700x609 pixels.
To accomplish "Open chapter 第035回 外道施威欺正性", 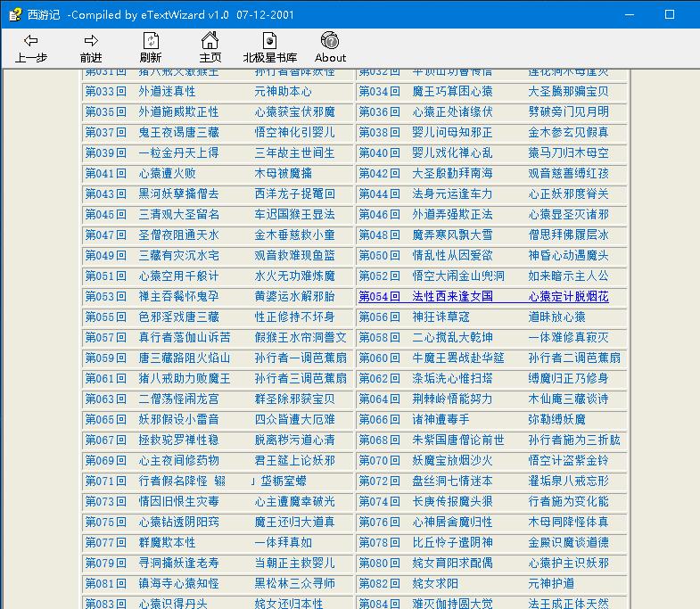I will pos(210,112).
